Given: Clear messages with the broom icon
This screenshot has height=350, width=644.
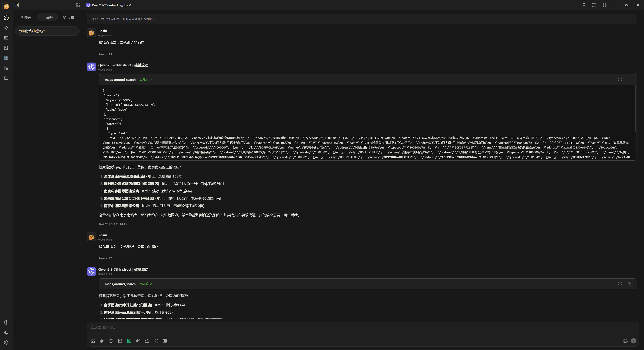Looking at the screenshot, I should point(147,341).
